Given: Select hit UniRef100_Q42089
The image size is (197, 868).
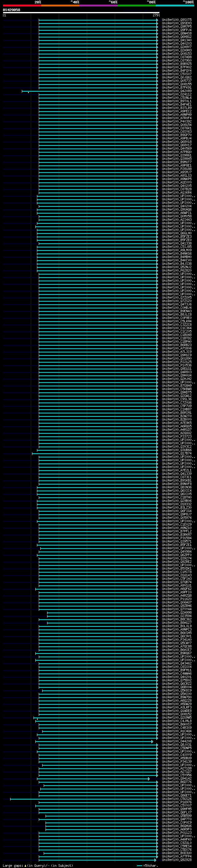Looking at the screenshot, I should [x=176, y=91].
